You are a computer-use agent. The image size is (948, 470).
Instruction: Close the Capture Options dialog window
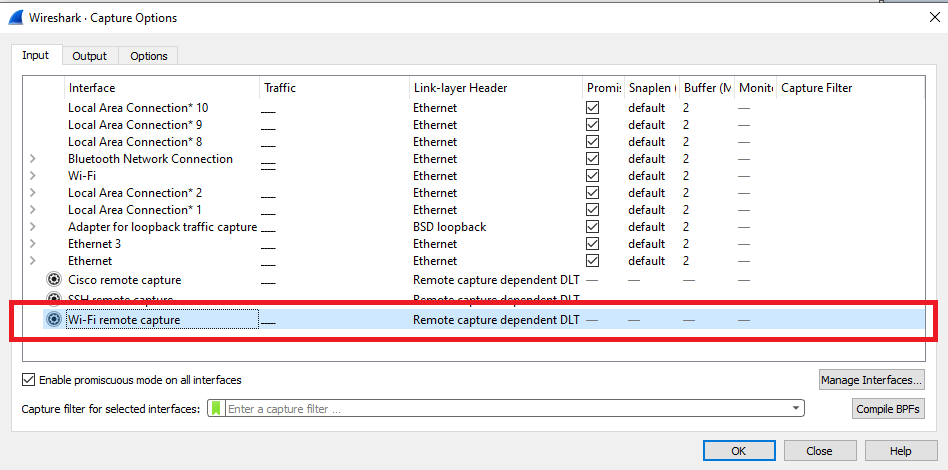[x=934, y=17]
